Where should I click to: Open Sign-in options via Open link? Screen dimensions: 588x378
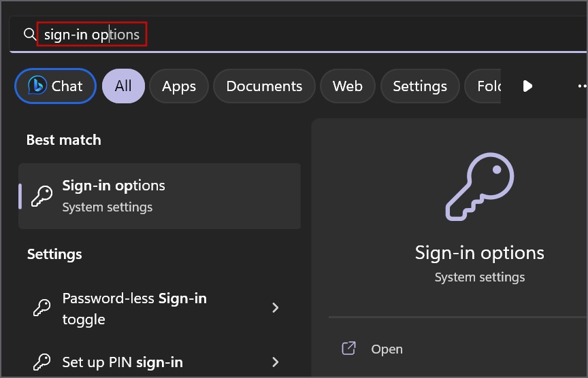(x=387, y=349)
